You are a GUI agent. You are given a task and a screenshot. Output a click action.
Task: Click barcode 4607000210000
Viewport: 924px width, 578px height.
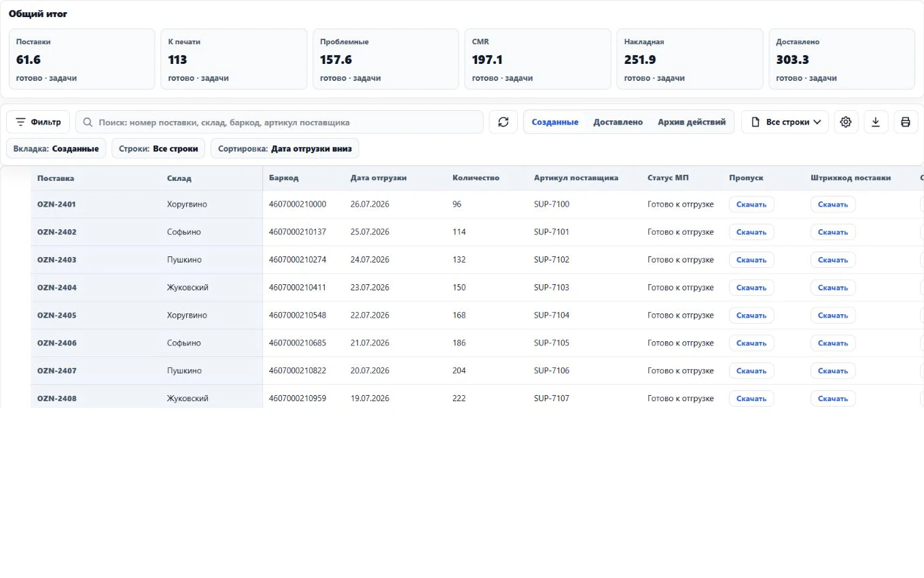[x=298, y=204]
